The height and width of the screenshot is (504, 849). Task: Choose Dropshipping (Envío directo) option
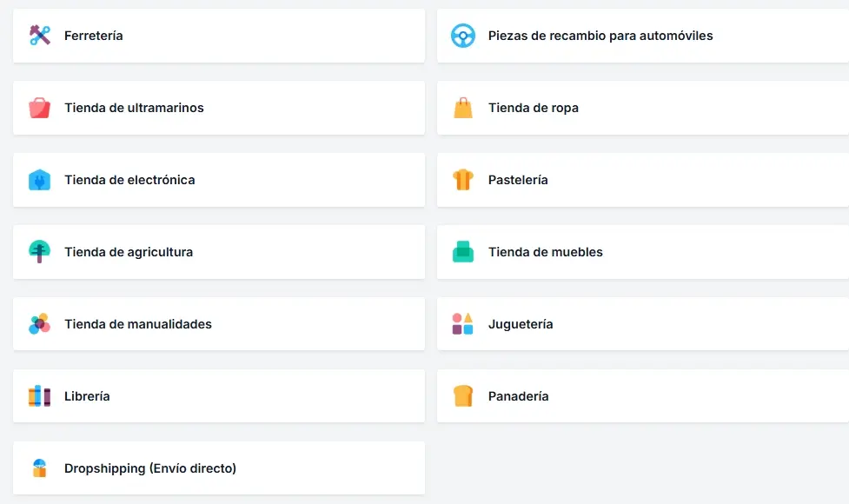pos(219,468)
